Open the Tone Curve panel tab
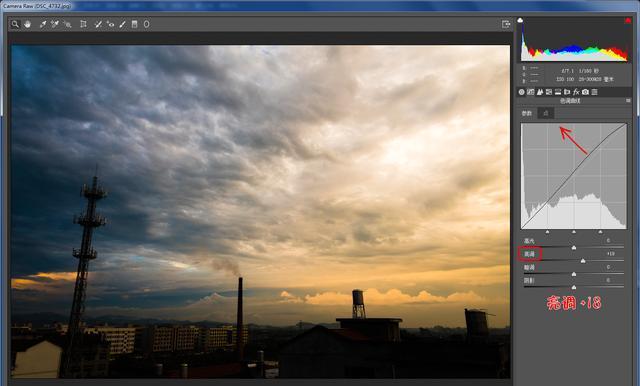Image resolution: width=640 pixels, height=386 pixels. pyautogui.click(x=531, y=92)
